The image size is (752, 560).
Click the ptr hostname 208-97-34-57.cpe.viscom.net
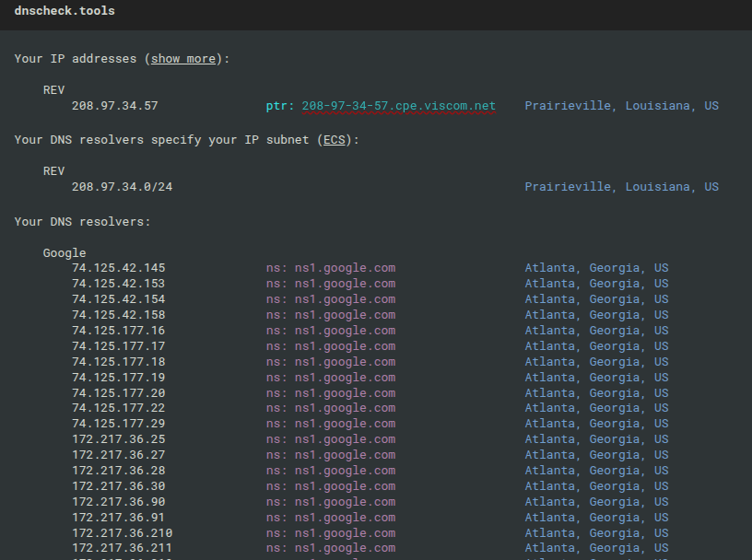point(398,106)
